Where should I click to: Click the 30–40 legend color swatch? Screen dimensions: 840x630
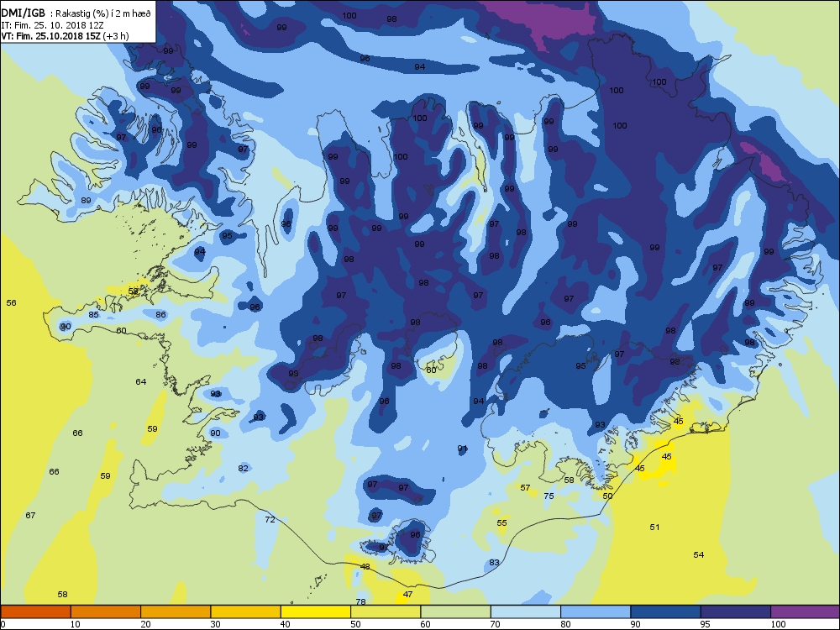(246, 612)
